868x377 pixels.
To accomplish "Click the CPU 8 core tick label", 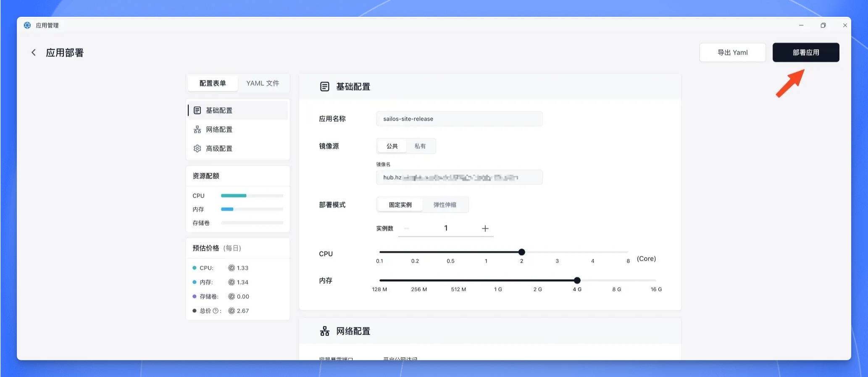I will pos(628,261).
